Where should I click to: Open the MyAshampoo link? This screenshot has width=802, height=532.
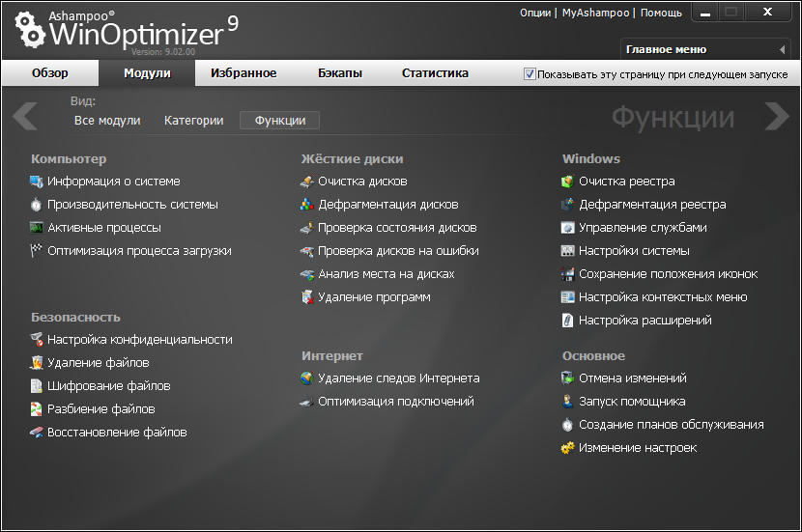(x=594, y=13)
